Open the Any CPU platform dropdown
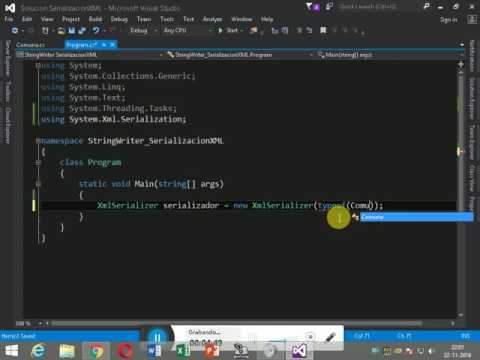480x360 pixels. click(x=187, y=31)
